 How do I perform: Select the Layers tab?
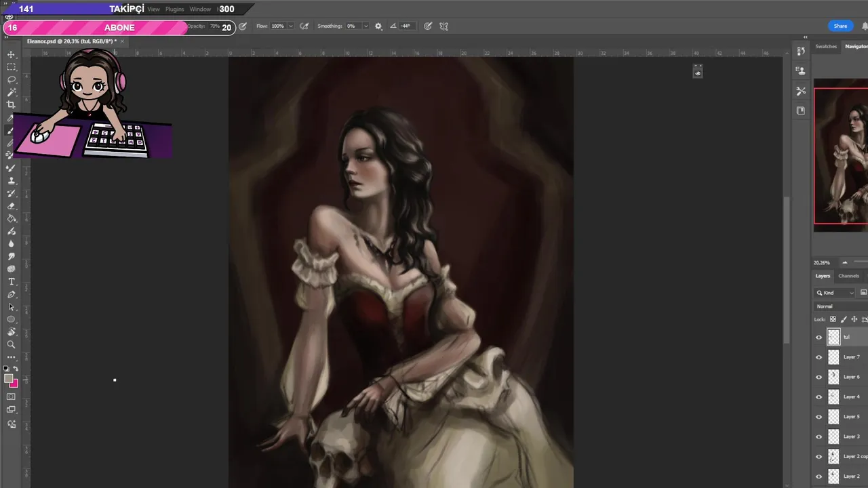point(823,276)
